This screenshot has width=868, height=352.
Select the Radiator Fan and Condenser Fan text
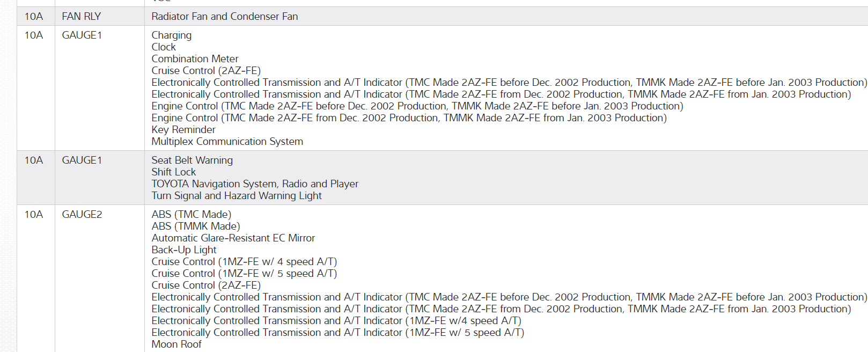(x=224, y=17)
